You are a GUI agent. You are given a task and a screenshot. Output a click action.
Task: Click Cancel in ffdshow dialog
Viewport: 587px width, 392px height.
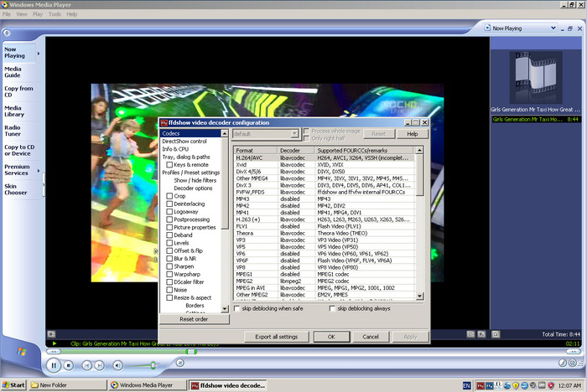(x=371, y=337)
